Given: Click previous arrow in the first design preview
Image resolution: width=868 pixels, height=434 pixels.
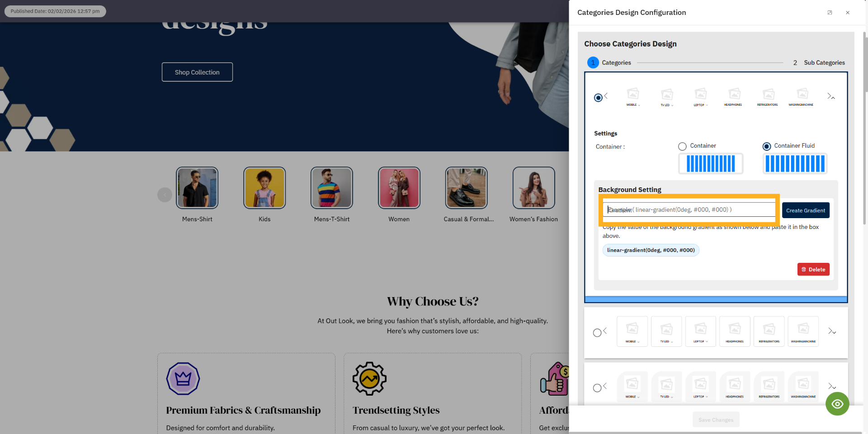Looking at the screenshot, I should pos(606,96).
